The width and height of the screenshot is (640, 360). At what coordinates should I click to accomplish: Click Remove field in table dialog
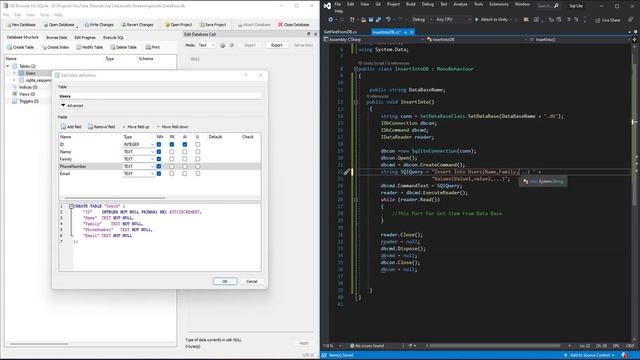[101, 127]
